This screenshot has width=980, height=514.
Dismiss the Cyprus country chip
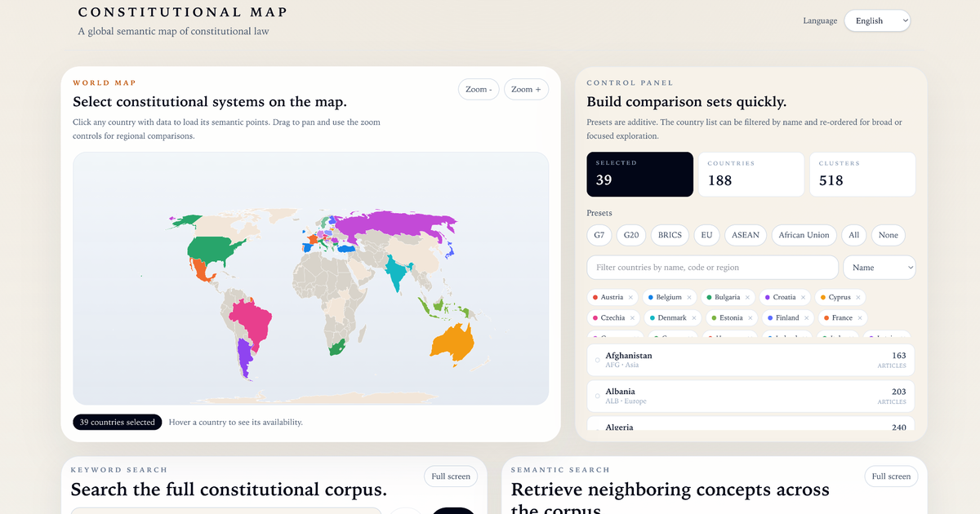click(857, 297)
